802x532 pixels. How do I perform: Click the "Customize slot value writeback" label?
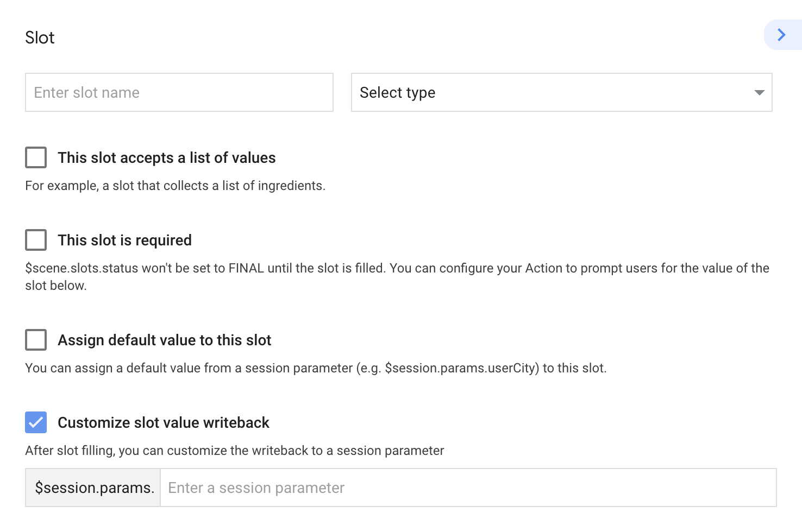[x=163, y=423]
